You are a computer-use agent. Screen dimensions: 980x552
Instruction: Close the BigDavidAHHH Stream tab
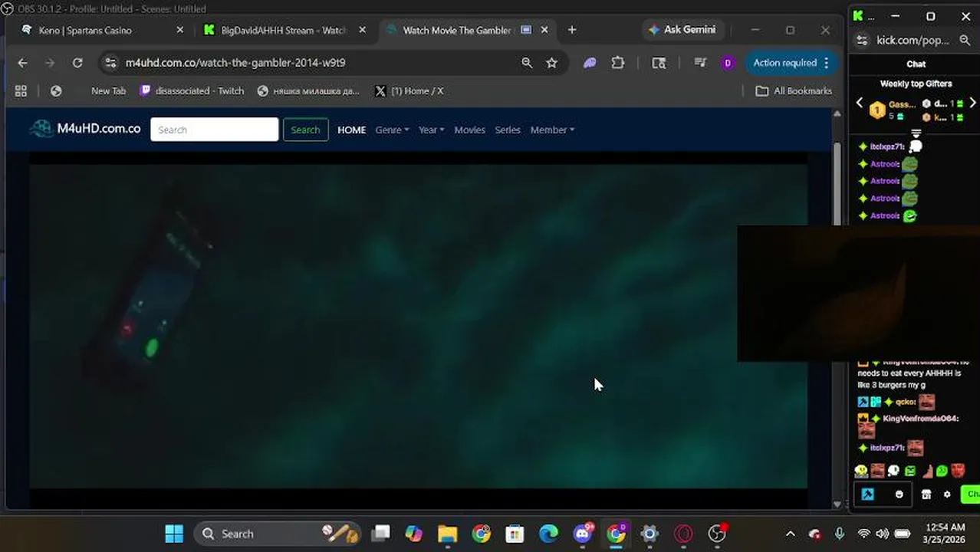363,30
